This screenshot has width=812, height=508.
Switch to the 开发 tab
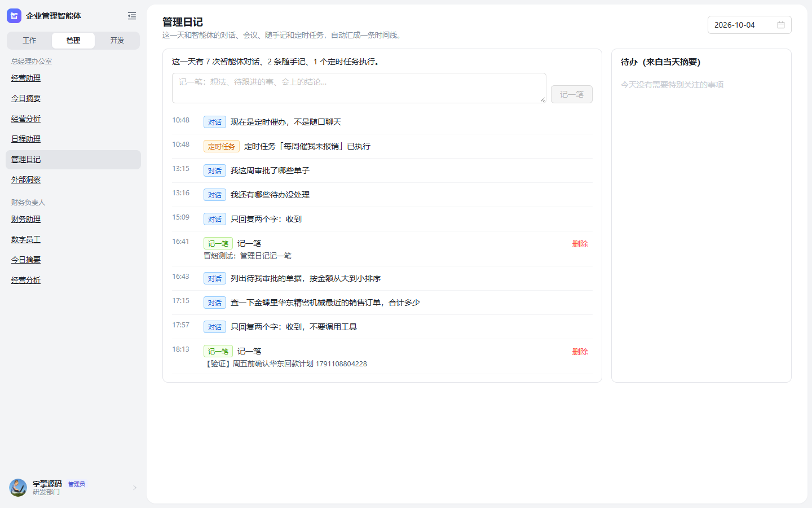[117, 41]
